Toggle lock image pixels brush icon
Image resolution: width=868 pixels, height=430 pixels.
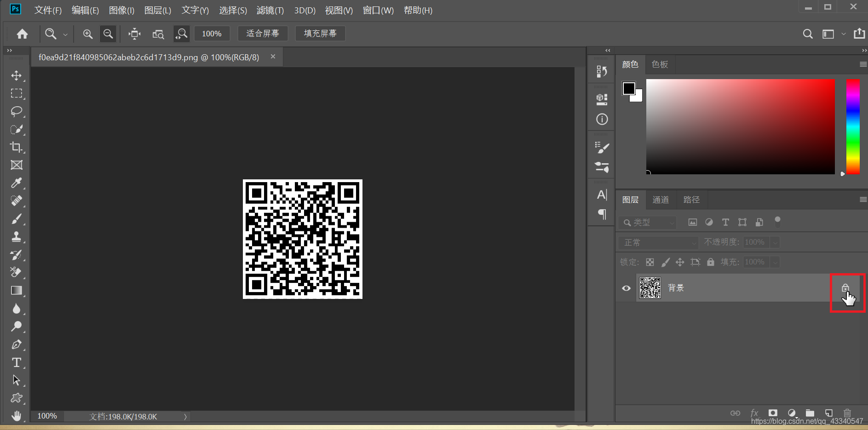click(x=665, y=262)
